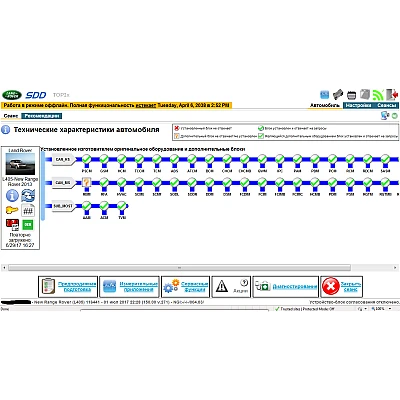Click the right scroll arrow of horizontal scrollbar
Viewport: 400px width, 400px height.
[395, 268]
